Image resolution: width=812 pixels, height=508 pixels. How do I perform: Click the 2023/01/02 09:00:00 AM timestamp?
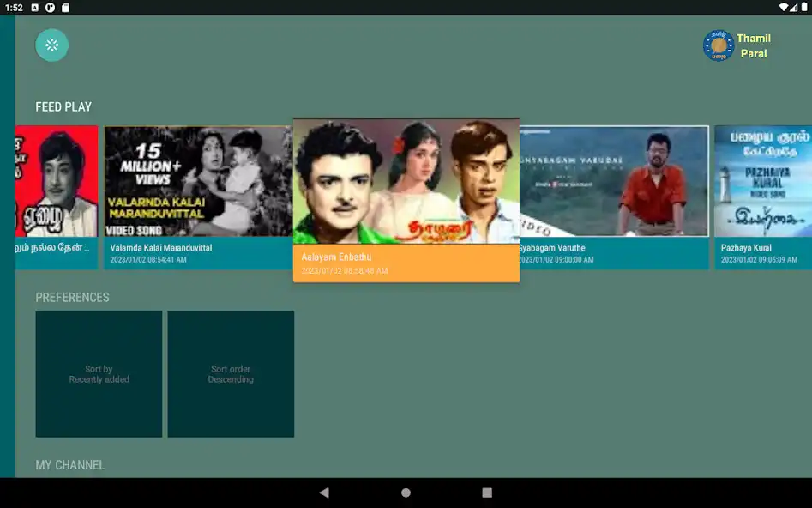pos(556,260)
